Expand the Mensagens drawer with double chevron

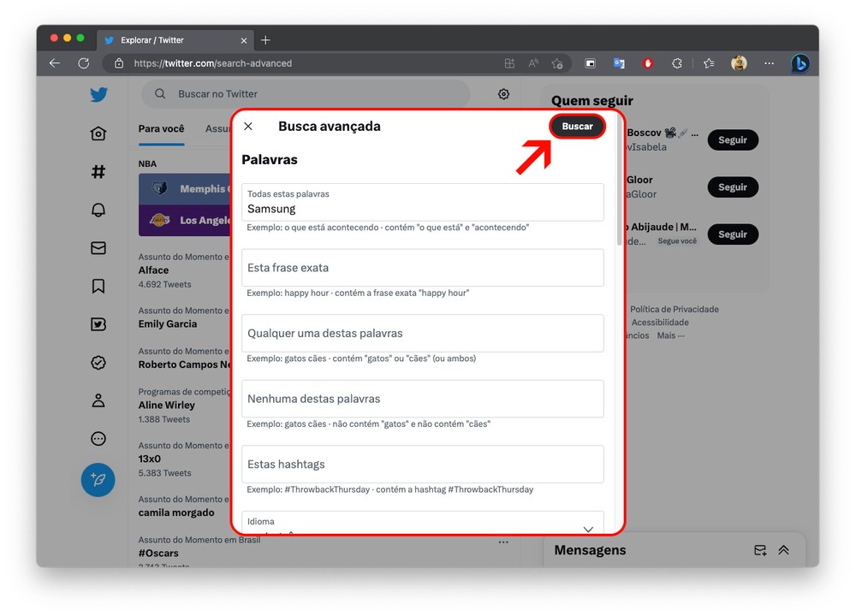tap(784, 550)
